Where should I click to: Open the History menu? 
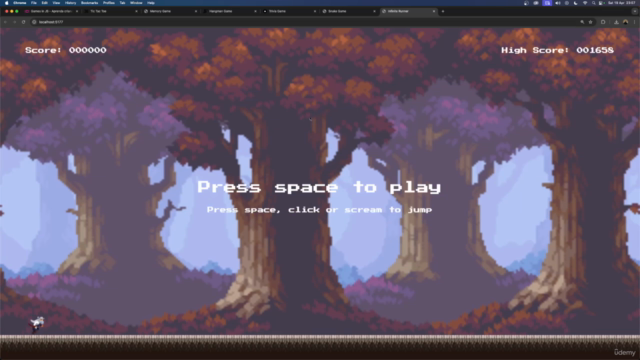pos(71,3)
